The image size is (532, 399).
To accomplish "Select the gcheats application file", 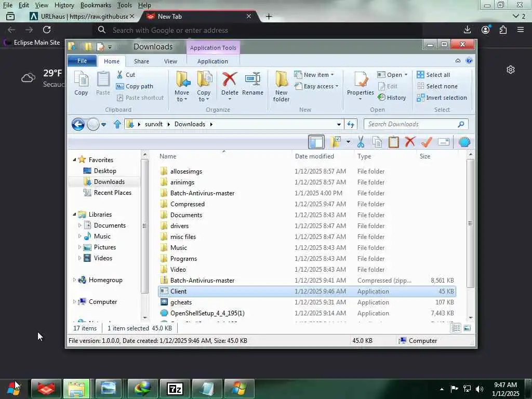I will 181,302.
